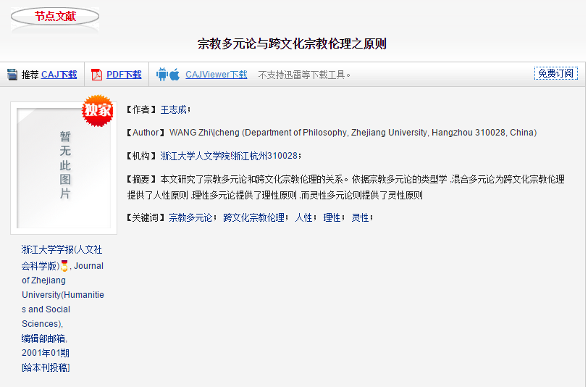Open the CAJ下载 link

(x=59, y=75)
